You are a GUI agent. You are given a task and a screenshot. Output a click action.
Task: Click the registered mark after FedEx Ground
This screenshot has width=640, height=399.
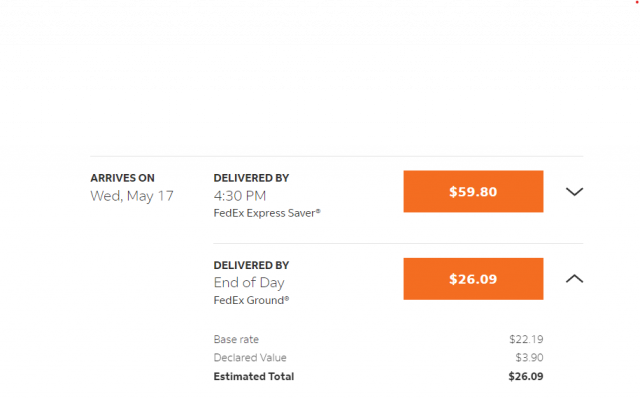(x=287, y=298)
